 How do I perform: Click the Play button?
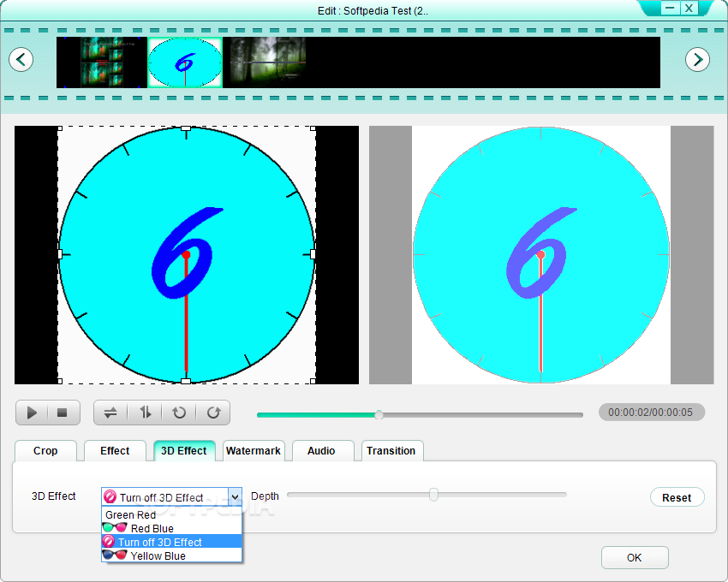point(32,413)
